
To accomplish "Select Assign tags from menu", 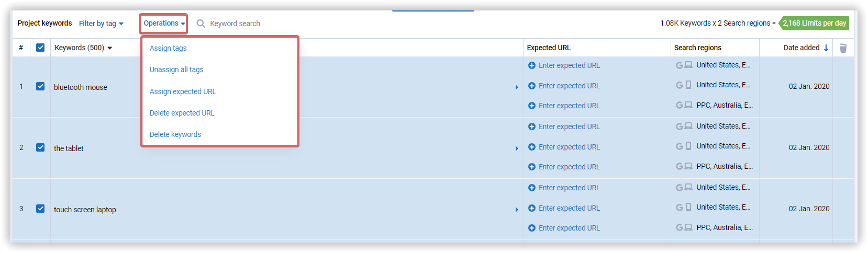I will pyautogui.click(x=168, y=48).
